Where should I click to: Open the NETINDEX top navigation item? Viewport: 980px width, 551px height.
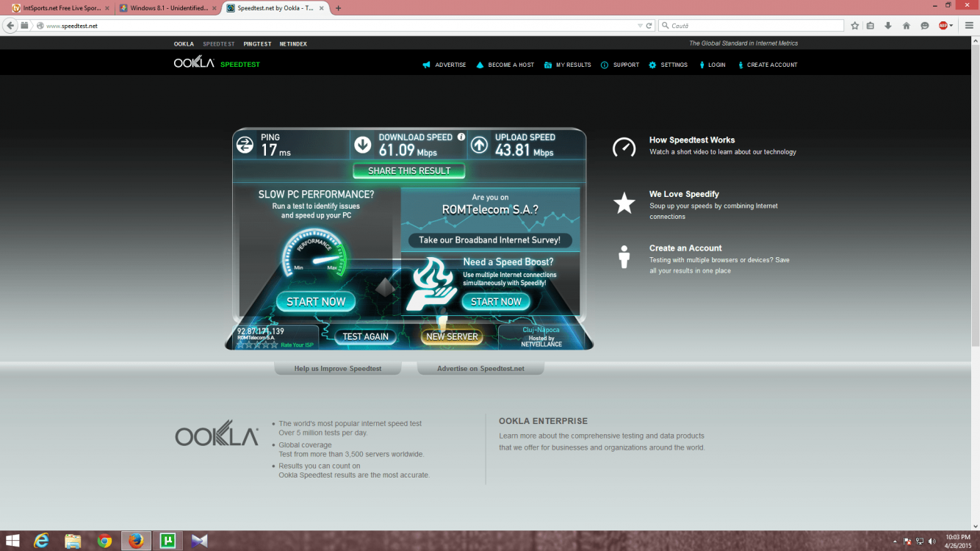(293, 44)
